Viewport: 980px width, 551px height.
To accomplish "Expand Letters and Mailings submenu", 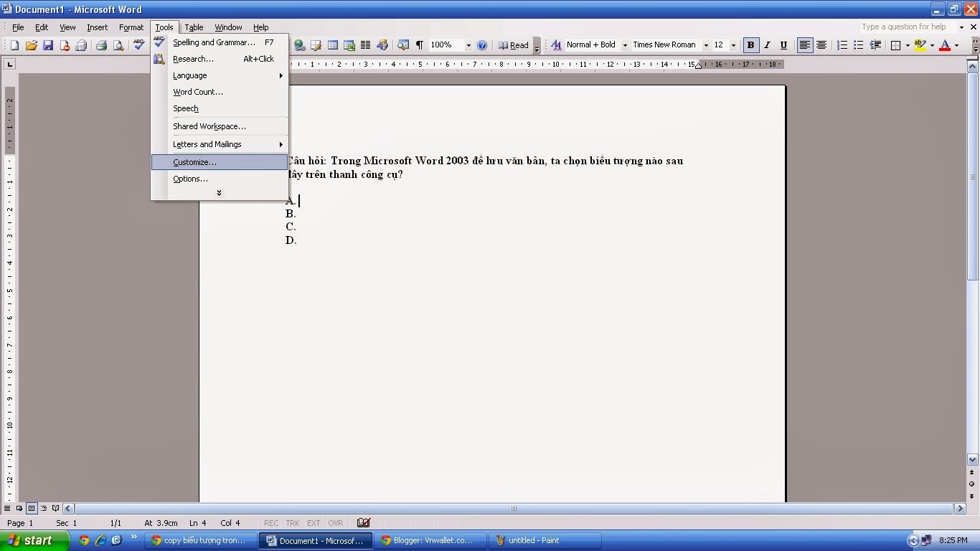I will [x=220, y=144].
